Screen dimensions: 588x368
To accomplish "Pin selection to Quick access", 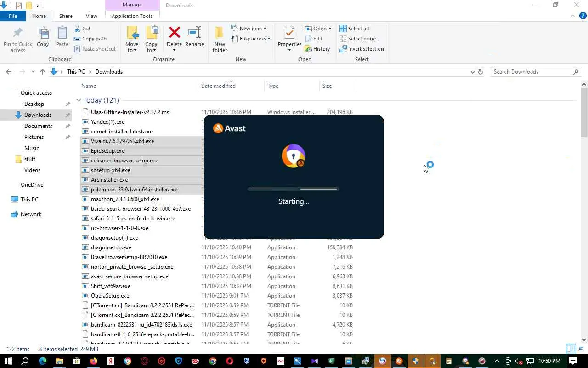I will (18, 39).
